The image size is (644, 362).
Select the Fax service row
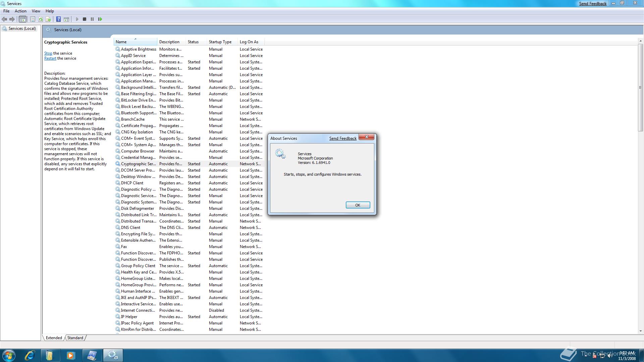[190, 247]
